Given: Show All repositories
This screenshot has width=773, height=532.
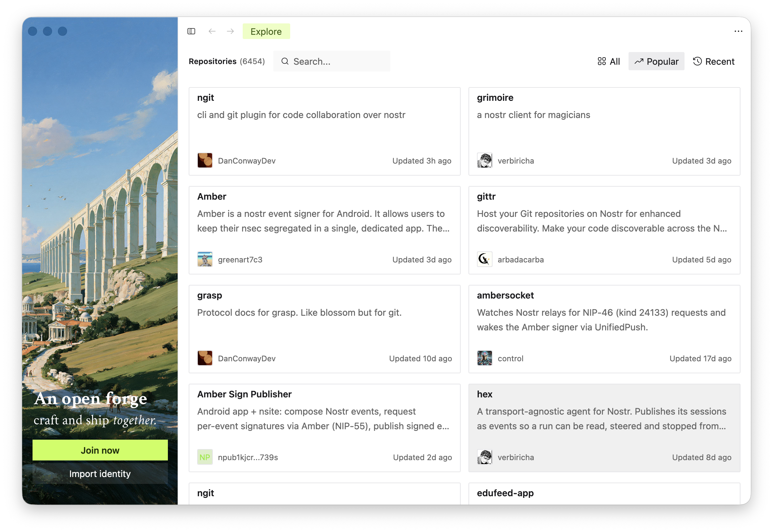Looking at the screenshot, I should pos(609,61).
